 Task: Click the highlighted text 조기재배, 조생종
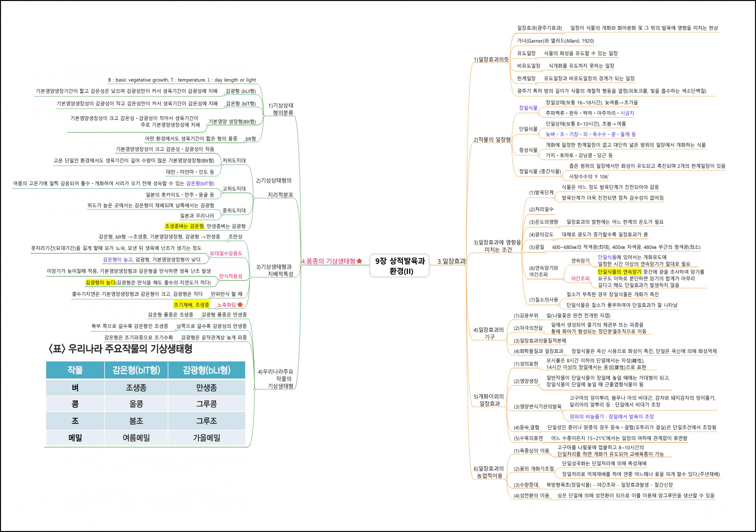click(191, 305)
